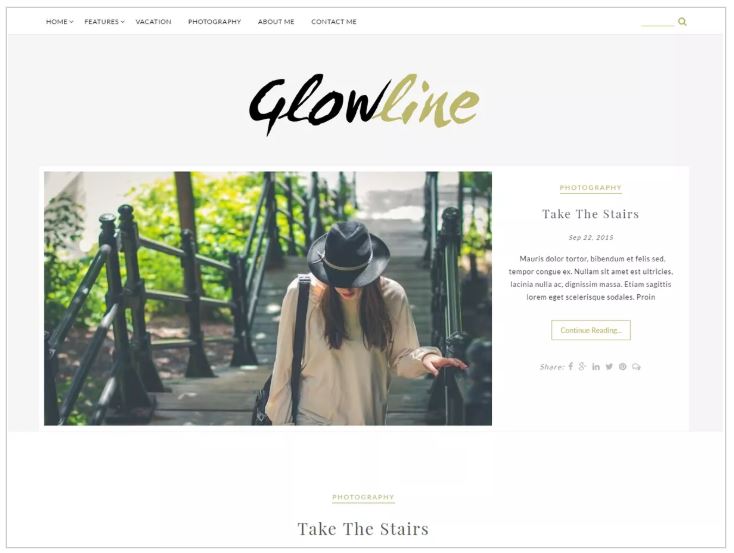Click the search magnifier icon
The height and width of the screenshot is (553, 734).
[682, 22]
